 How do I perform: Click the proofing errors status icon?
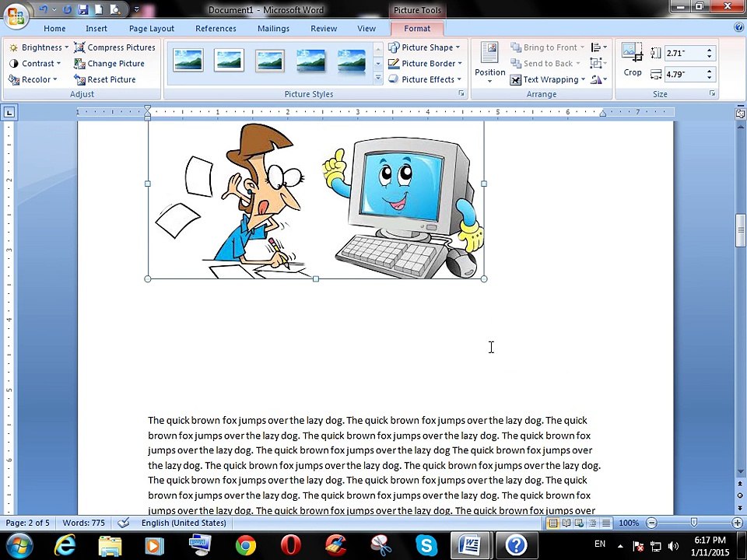tap(124, 523)
